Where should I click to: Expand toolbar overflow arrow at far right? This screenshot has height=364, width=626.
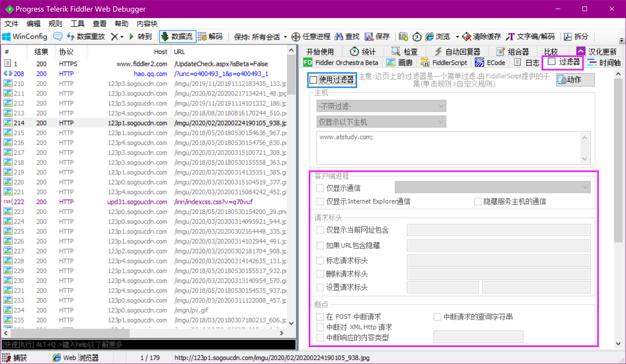tap(622, 40)
